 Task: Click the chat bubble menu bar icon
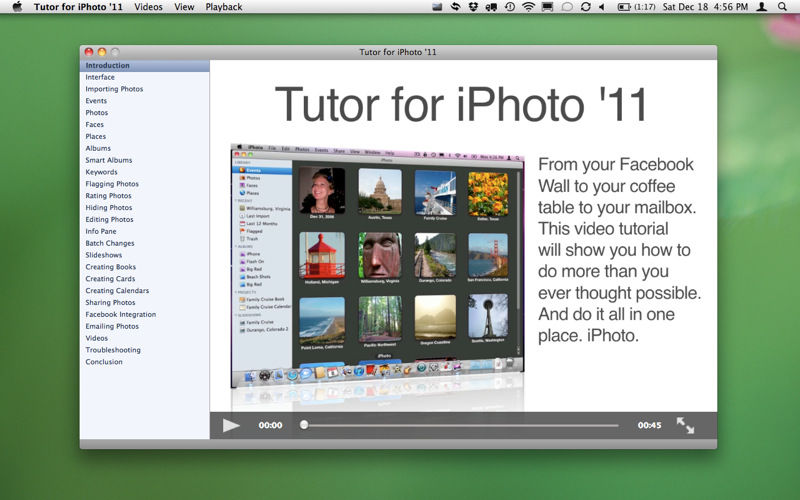[x=567, y=7]
